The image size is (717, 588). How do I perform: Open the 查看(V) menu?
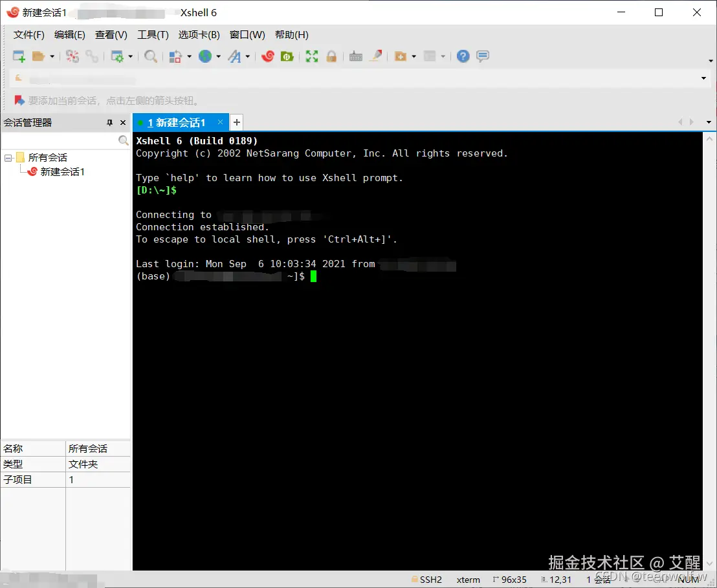coord(111,35)
